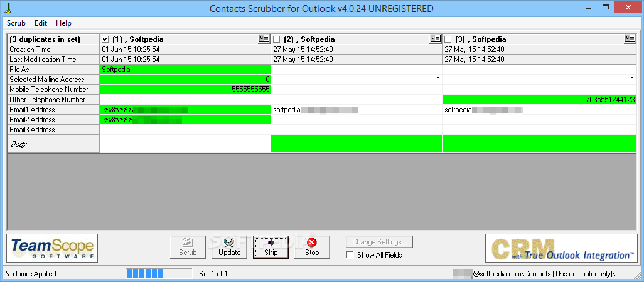644x282 pixels.
Task: Click the green Body cell of contact (3)
Action: (539, 144)
